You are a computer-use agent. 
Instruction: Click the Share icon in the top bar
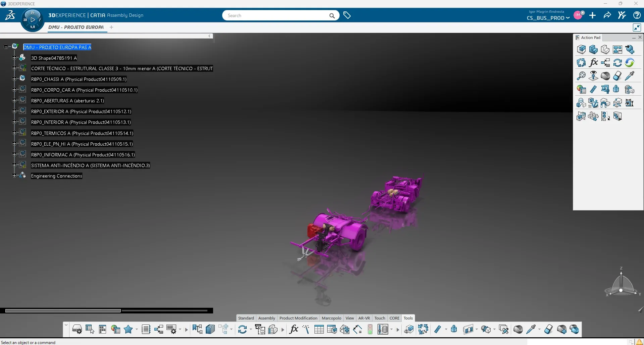607,15
